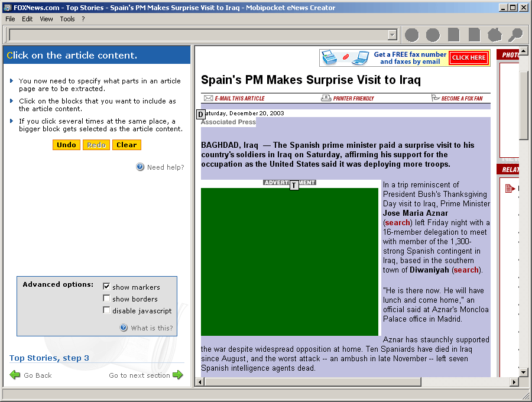Image resolution: width=532 pixels, height=402 pixels.
Task: Click the envelope icon beside E-MAIL THIS ARTICLE
Action: tap(208, 98)
